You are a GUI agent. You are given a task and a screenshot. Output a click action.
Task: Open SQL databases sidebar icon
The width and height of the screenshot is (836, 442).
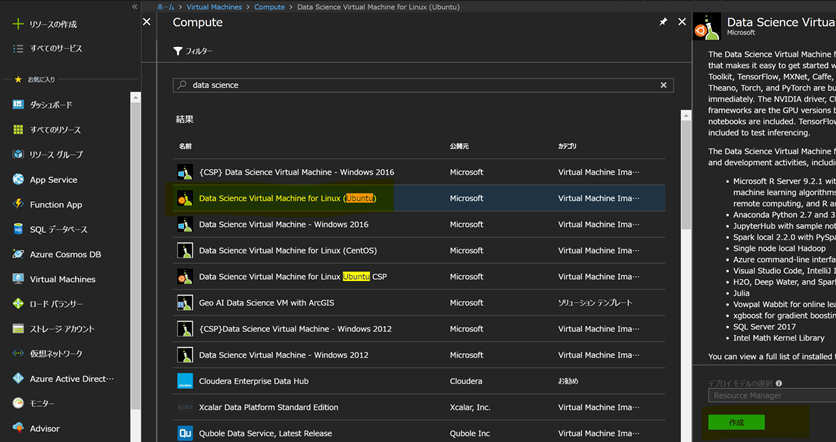point(18,229)
